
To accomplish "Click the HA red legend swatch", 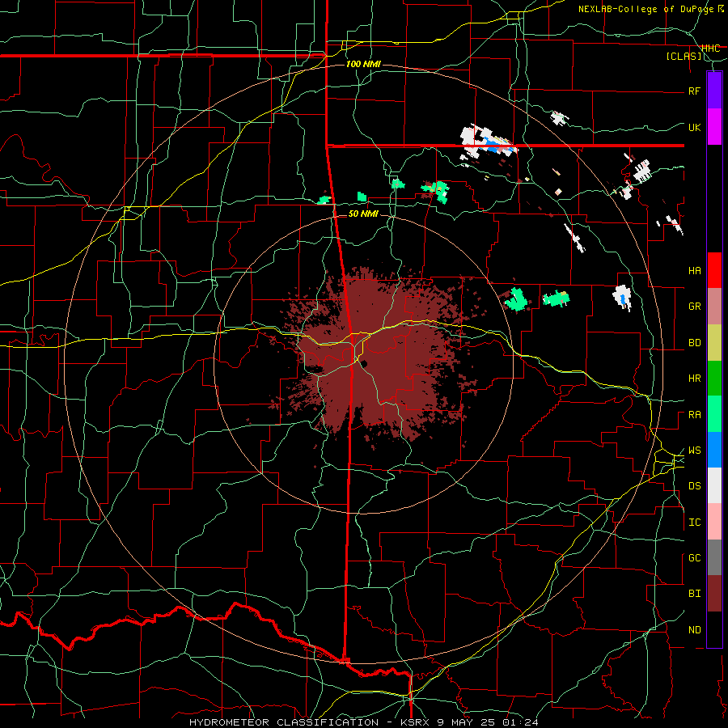I will [714, 270].
